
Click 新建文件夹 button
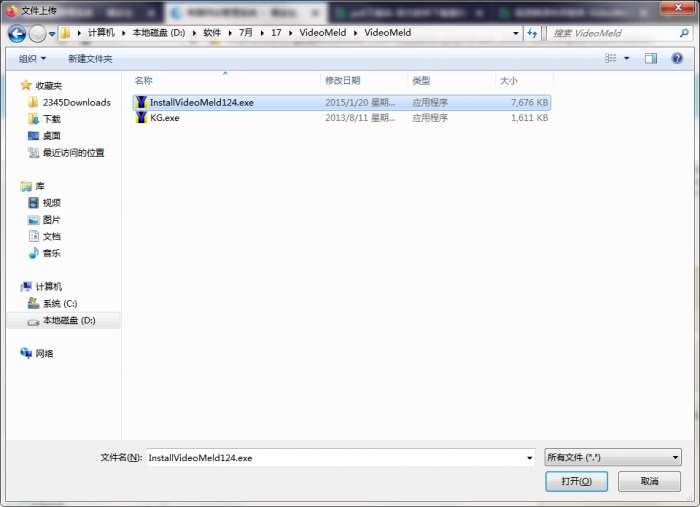90,58
